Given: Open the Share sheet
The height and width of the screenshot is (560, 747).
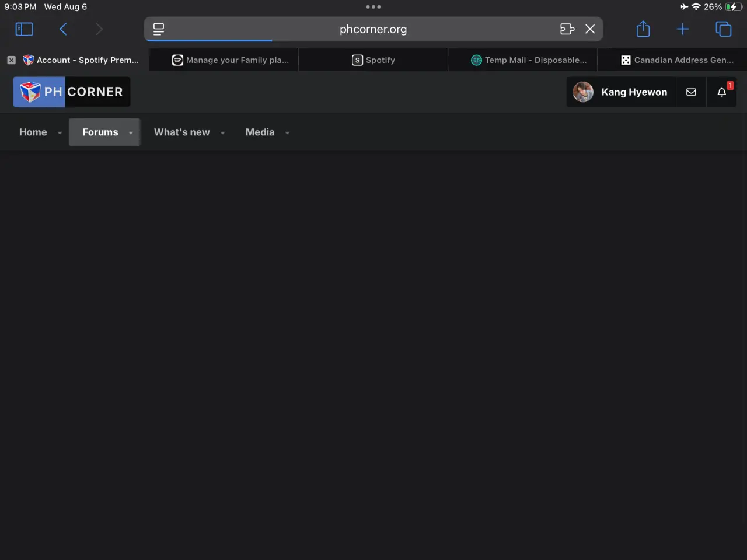Looking at the screenshot, I should 643,29.
